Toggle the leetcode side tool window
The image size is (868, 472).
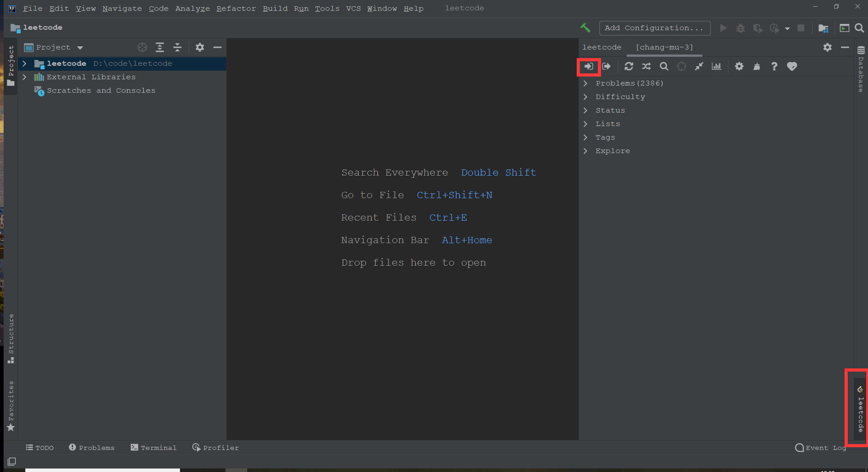[860, 408]
